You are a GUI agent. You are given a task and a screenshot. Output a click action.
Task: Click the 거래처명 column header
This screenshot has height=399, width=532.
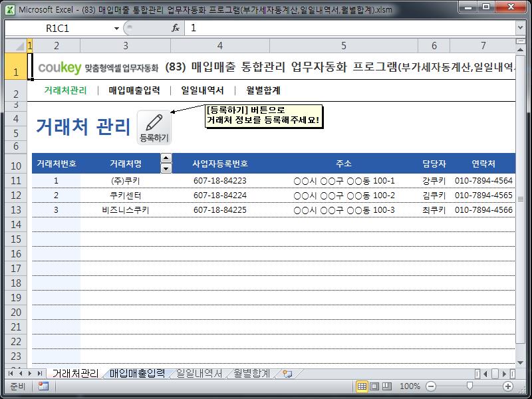(x=126, y=164)
